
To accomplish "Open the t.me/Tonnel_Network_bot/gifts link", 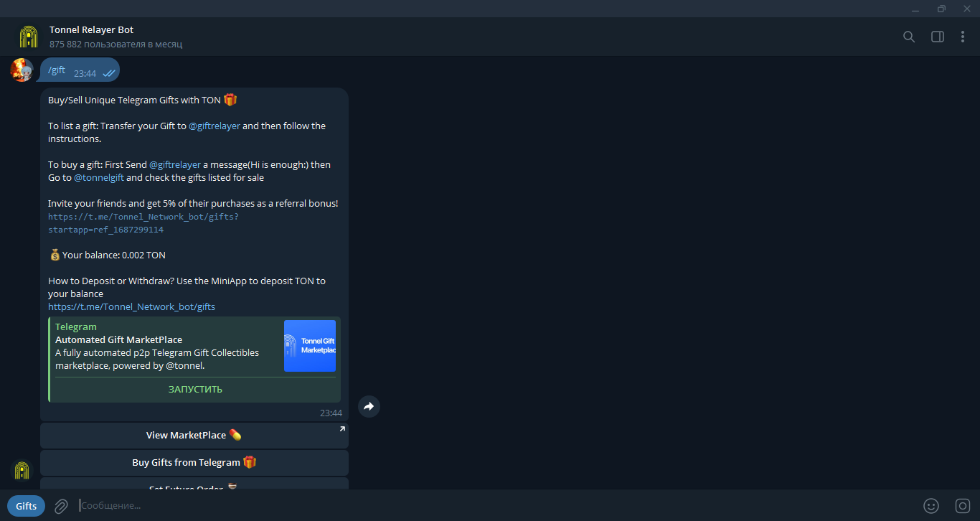I will [131, 306].
